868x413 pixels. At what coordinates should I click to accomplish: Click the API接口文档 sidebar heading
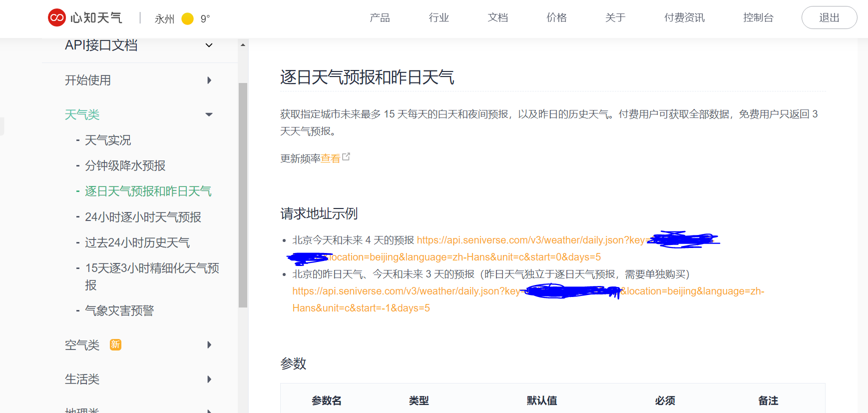pyautogui.click(x=101, y=45)
